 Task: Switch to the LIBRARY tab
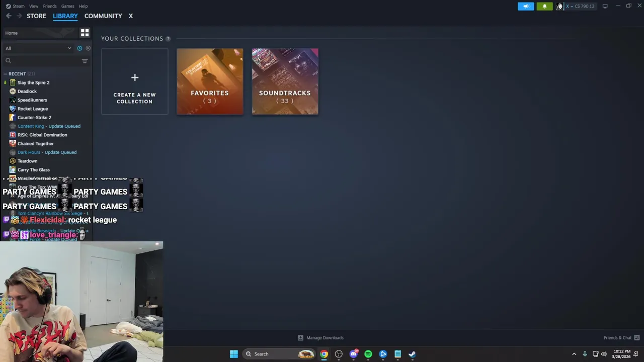(x=65, y=16)
